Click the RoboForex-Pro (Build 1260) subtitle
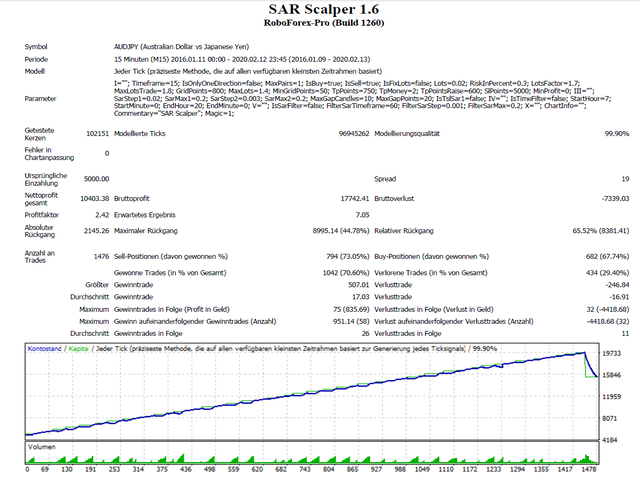The height and width of the screenshot is (480, 640). 324,23
